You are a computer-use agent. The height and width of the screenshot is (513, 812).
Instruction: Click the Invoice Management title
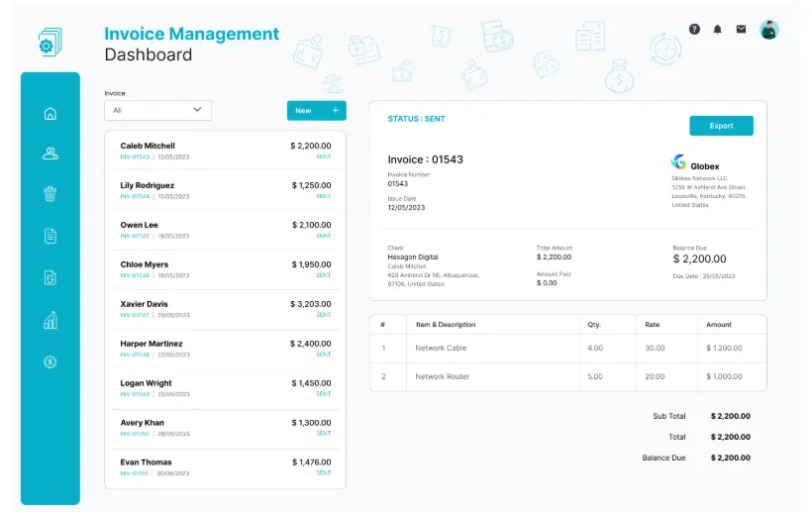tap(191, 34)
